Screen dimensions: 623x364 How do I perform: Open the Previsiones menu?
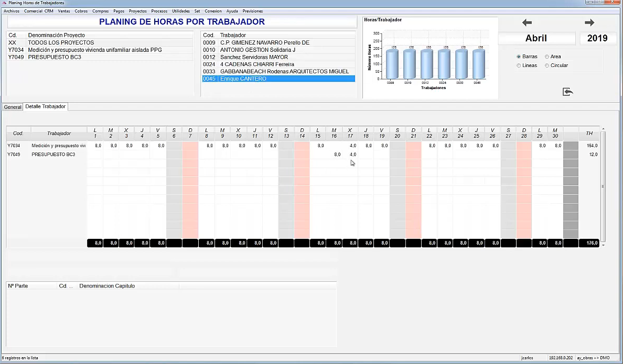253,11
